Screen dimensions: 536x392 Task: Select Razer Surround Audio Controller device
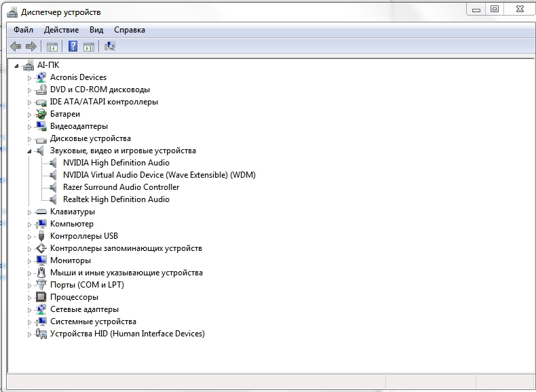[x=121, y=187]
